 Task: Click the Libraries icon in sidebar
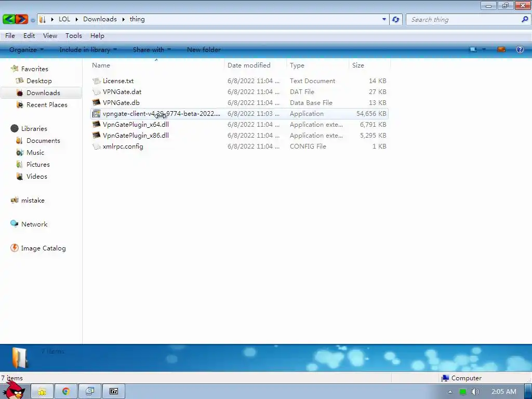click(15, 128)
